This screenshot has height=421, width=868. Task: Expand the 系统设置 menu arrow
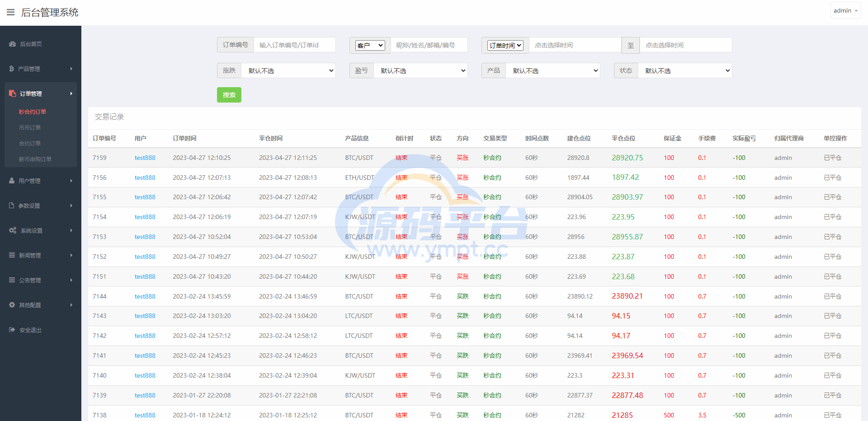click(71, 230)
